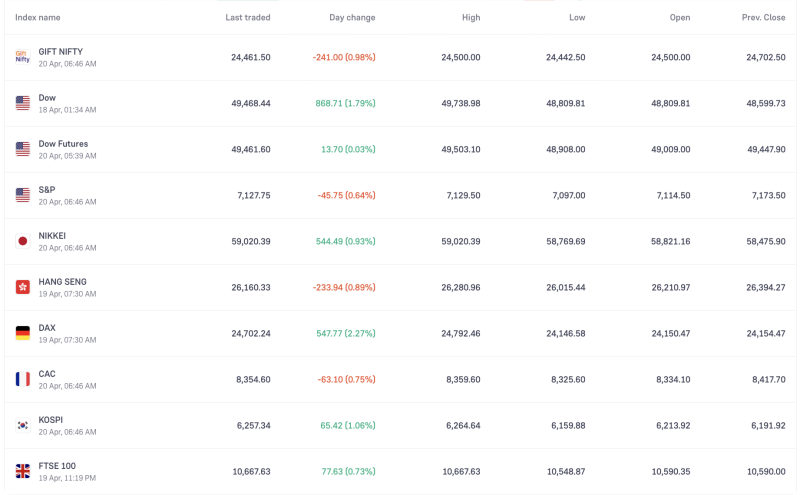Click the US flag beside Dow

click(x=22, y=103)
